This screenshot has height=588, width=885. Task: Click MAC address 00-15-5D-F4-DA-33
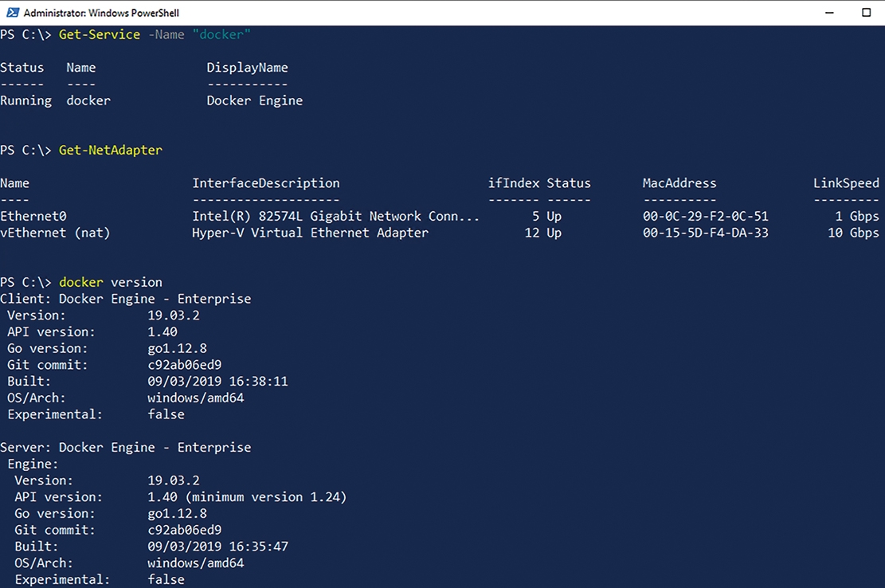(x=706, y=233)
